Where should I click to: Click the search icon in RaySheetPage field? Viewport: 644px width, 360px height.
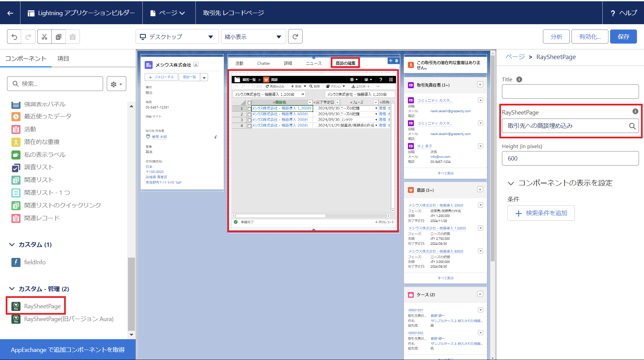point(632,126)
